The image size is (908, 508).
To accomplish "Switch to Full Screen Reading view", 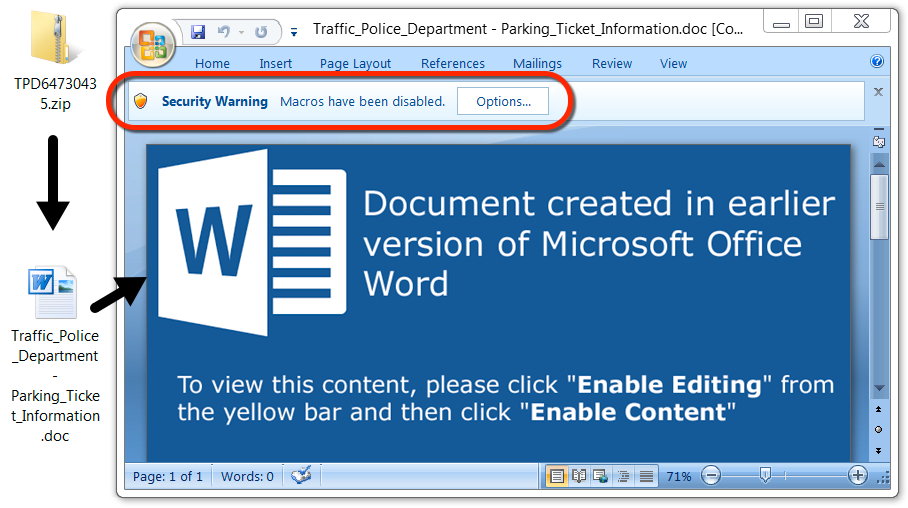I will 579,477.
